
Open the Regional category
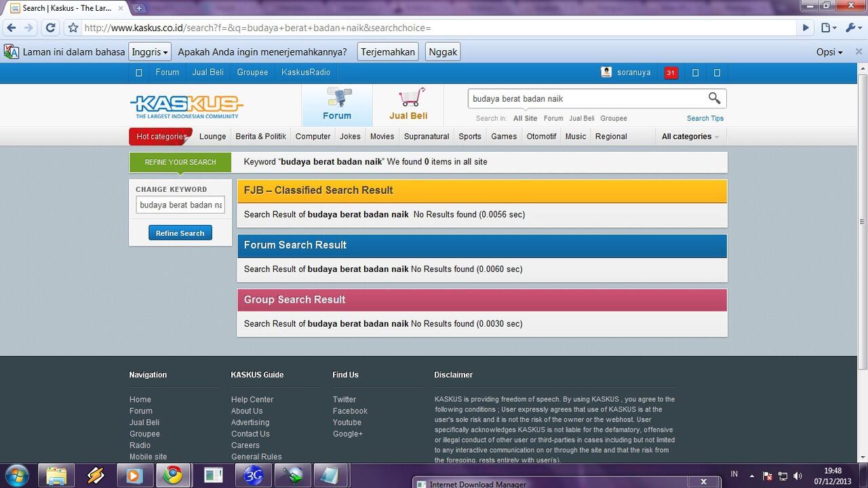[x=611, y=136]
